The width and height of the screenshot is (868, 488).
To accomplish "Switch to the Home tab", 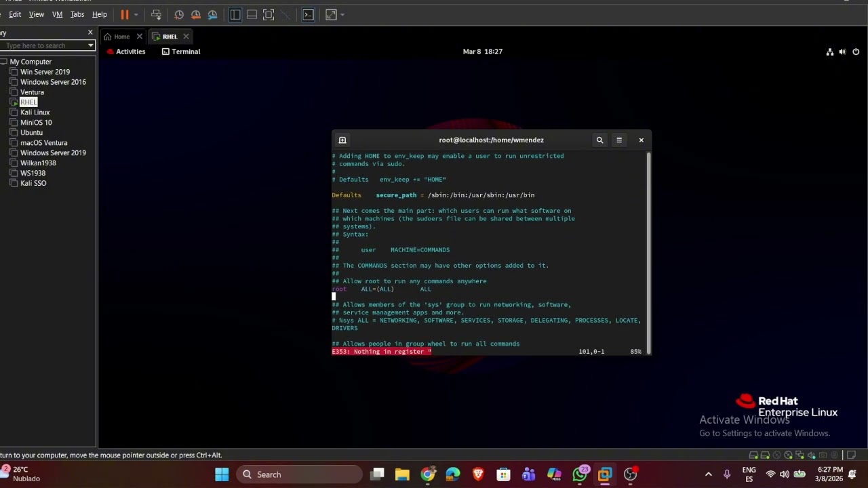I will (117, 37).
